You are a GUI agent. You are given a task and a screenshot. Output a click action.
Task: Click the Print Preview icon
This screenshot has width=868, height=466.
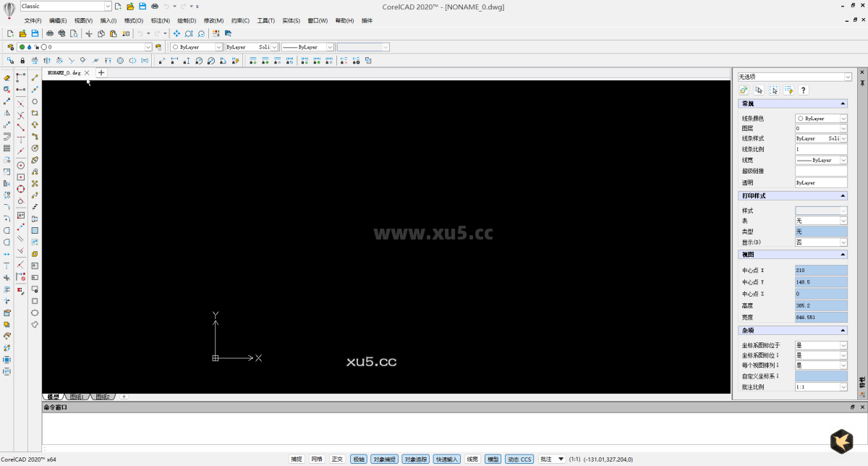coord(75,33)
